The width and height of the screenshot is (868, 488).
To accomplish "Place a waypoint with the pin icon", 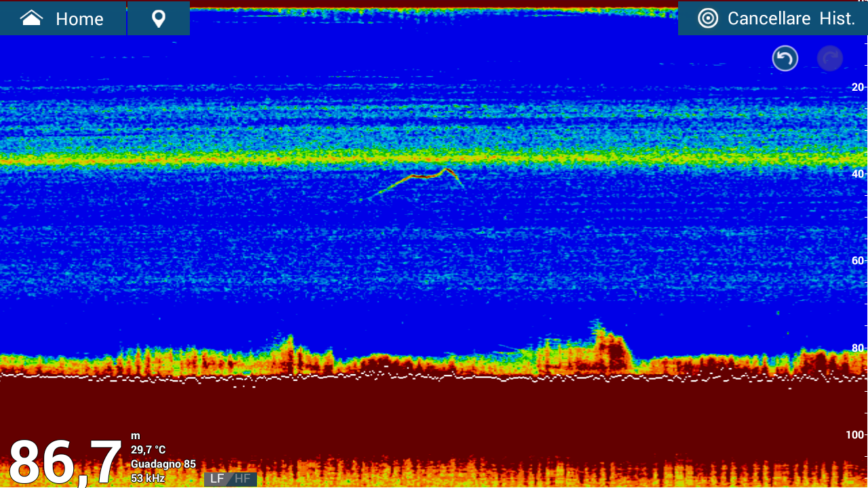I will [x=159, y=18].
